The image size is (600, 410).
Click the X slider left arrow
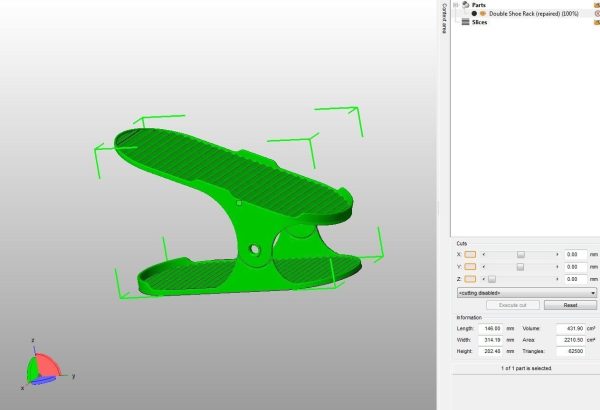click(484, 255)
